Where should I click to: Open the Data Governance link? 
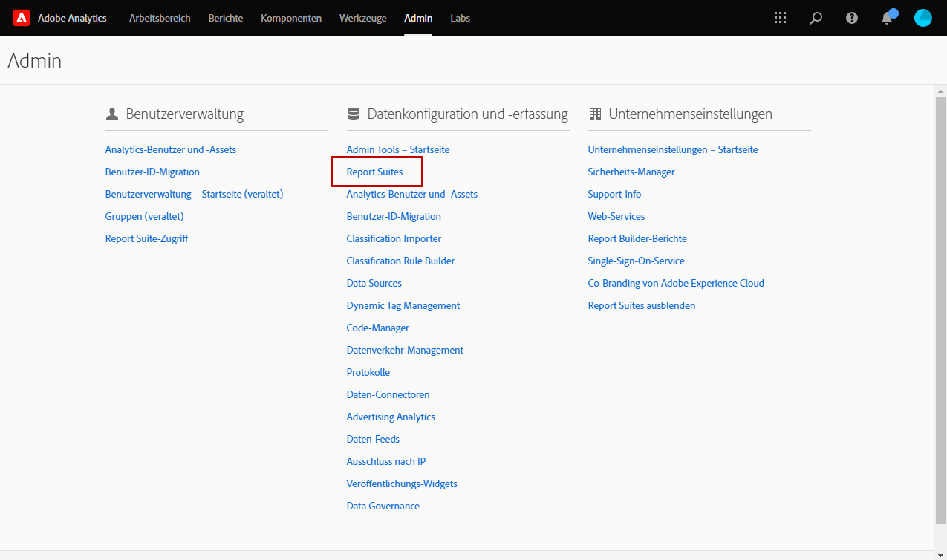coord(383,506)
